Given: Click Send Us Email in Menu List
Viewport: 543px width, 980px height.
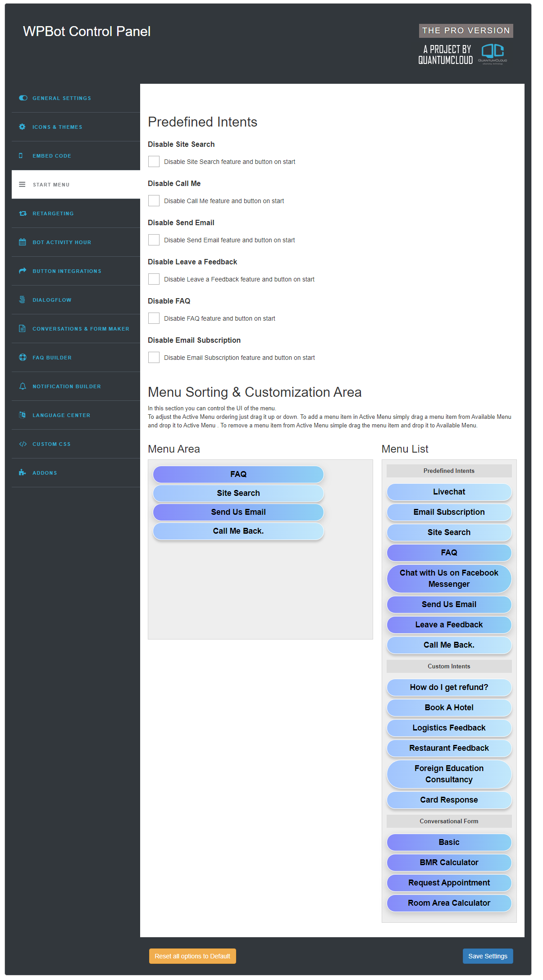Looking at the screenshot, I should coord(449,604).
